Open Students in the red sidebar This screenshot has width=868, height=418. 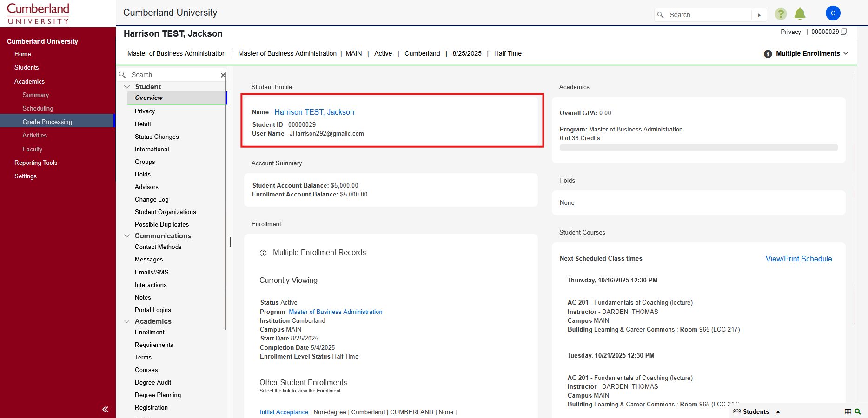coord(27,67)
